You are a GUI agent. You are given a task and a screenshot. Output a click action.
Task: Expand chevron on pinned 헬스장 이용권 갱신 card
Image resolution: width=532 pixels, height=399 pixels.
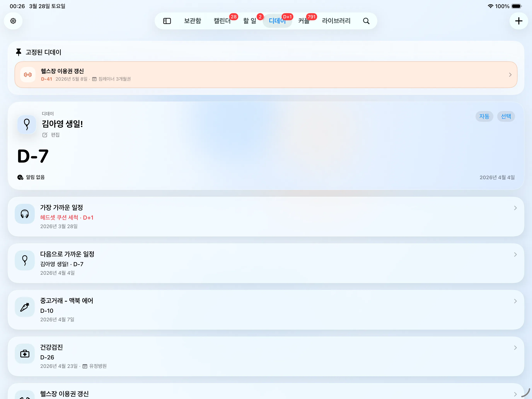(510, 75)
